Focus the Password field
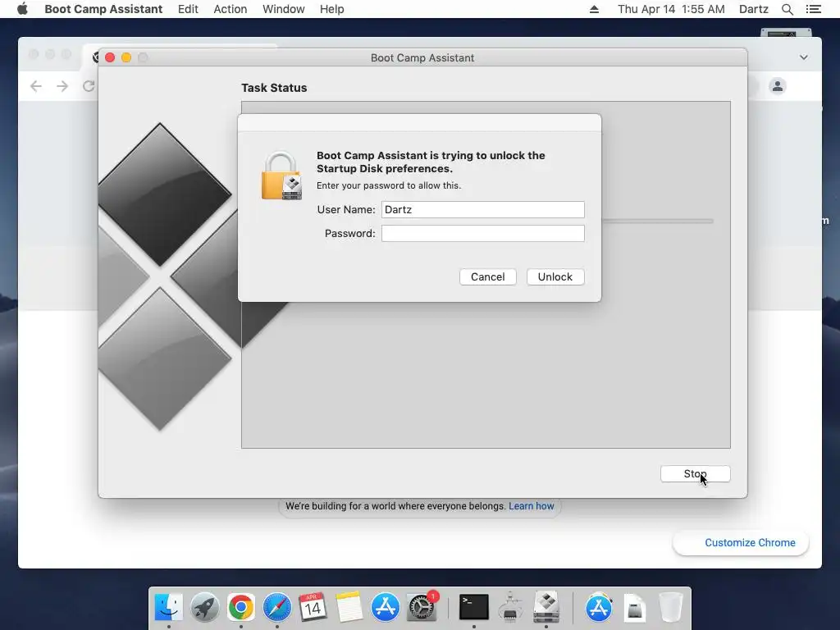The height and width of the screenshot is (630, 840). click(482, 233)
